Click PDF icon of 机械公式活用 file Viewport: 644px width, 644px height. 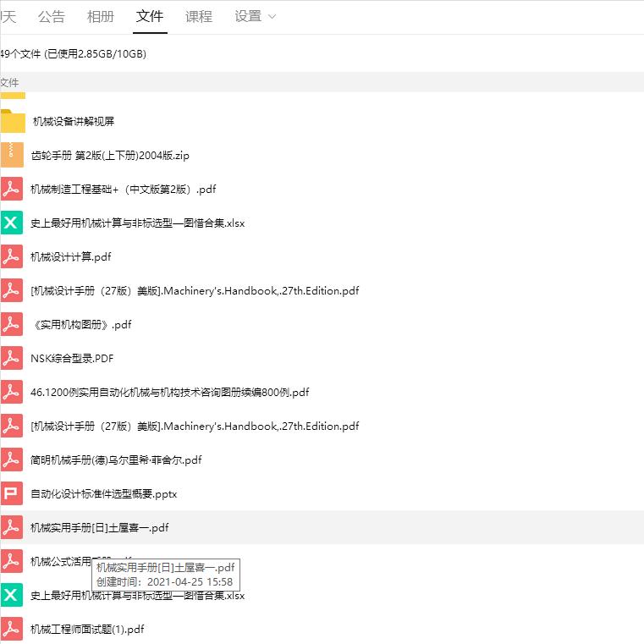pos(12,561)
